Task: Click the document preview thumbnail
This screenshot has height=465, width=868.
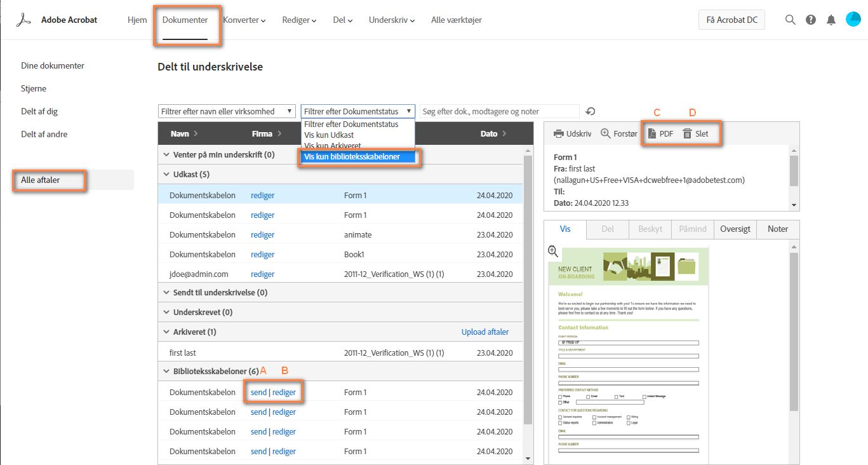Action: click(629, 356)
